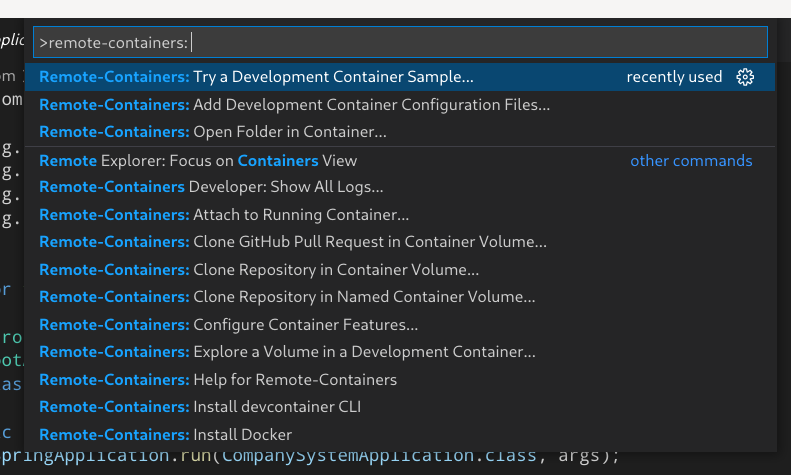Screen dimensions: 791x475
Task: Run Developer: Show All Logs command
Action: (400, 187)
